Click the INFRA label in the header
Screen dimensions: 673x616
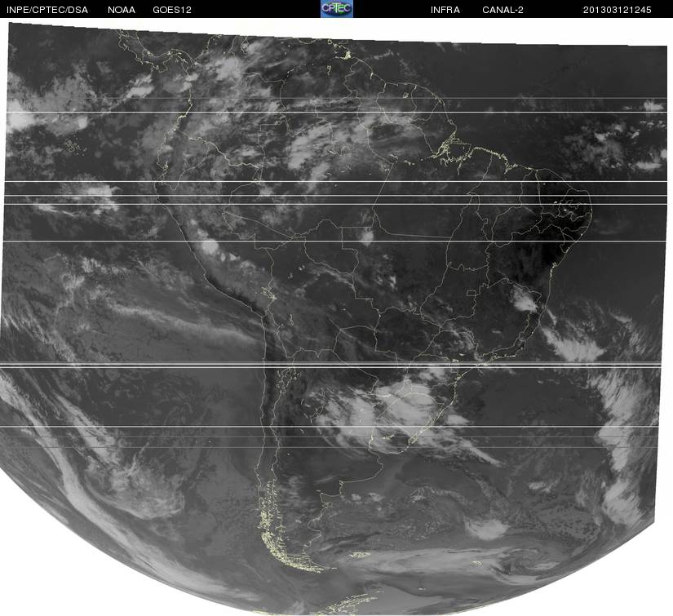pos(445,10)
